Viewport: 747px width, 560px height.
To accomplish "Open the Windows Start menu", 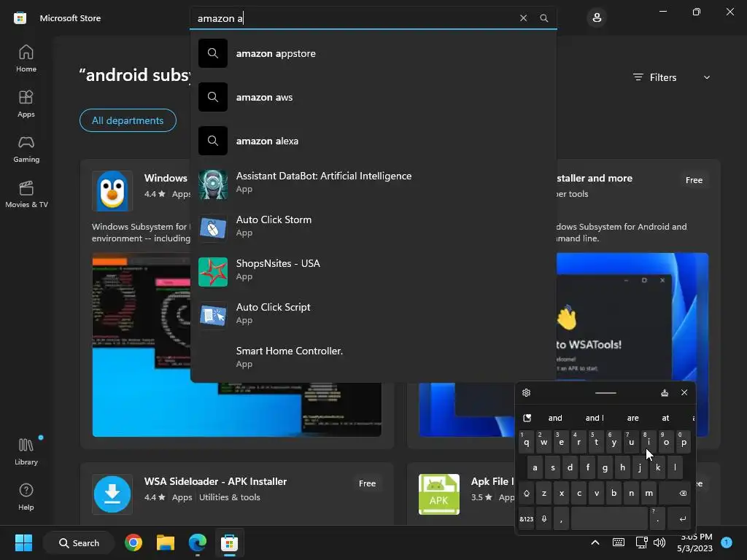I will (23, 542).
